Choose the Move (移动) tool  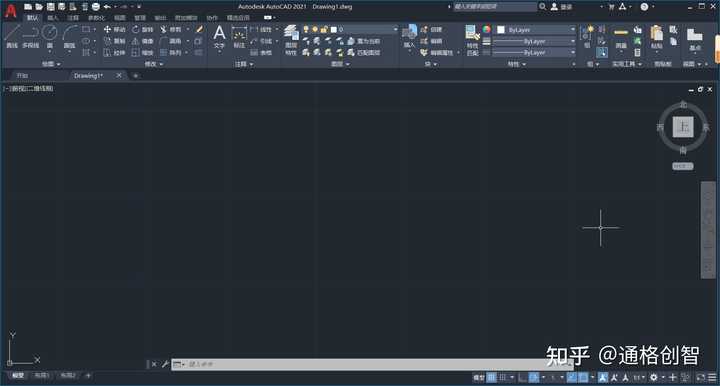pyautogui.click(x=115, y=29)
